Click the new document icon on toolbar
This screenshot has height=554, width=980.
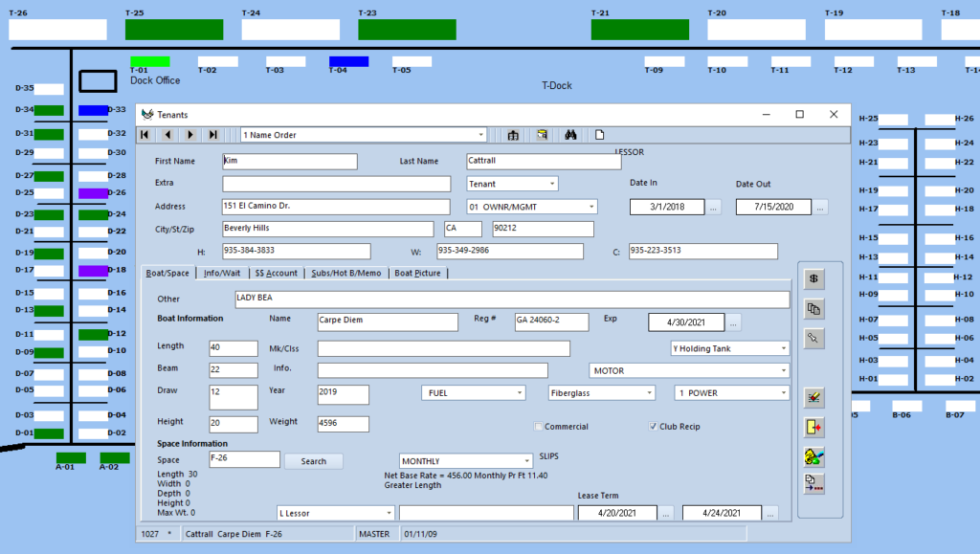[x=600, y=135]
